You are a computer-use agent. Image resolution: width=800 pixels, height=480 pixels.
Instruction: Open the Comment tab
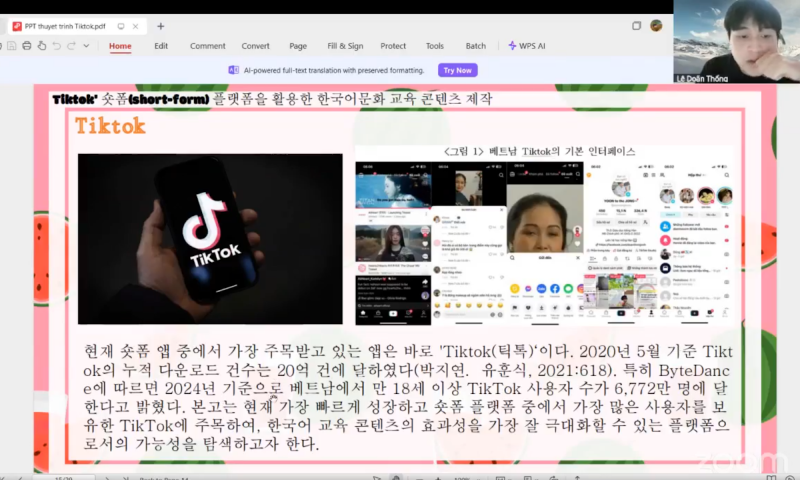point(208,46)
